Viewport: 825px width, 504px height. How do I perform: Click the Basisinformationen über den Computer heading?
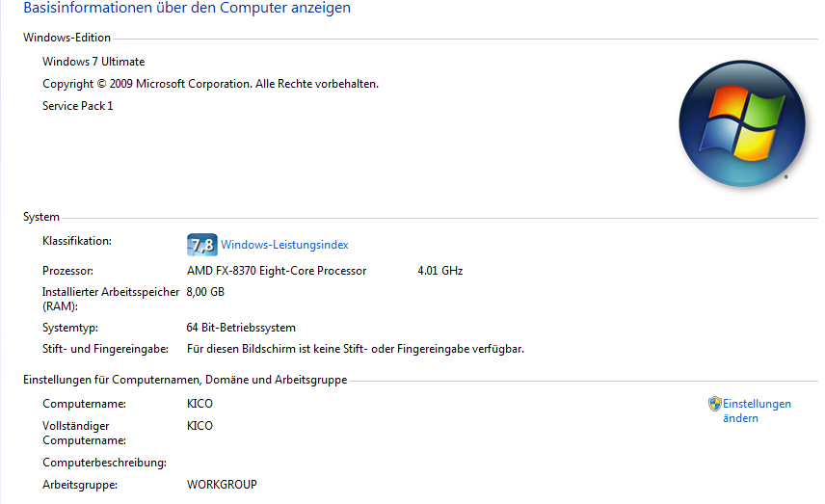pyautogui.click(x=187, y=8)
